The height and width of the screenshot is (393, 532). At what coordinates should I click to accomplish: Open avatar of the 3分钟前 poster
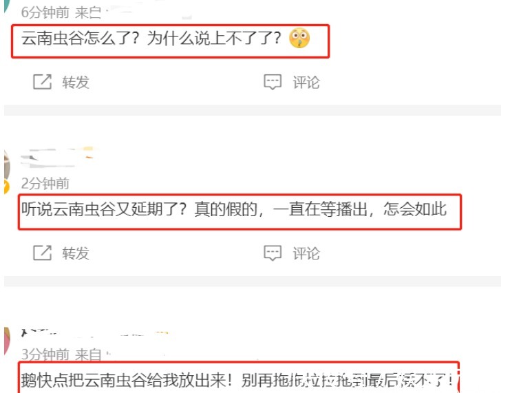pos(7,341)
